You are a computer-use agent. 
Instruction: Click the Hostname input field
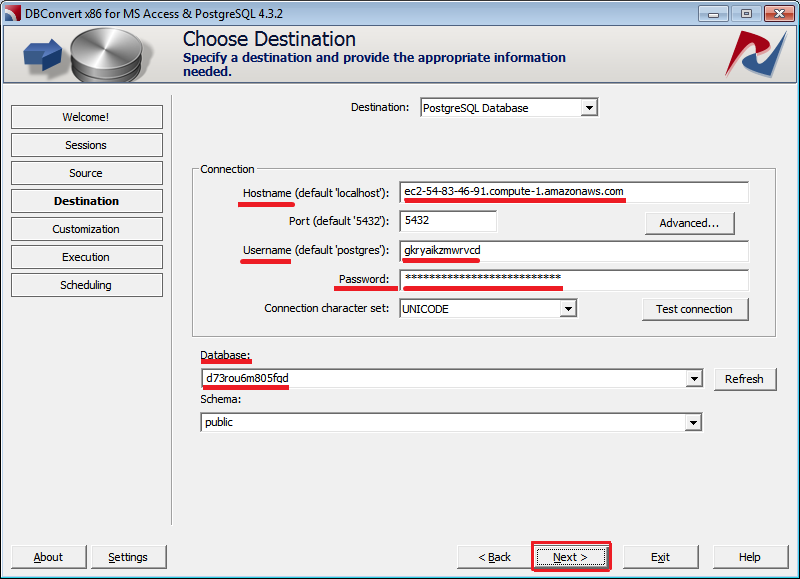coord(574,192)
